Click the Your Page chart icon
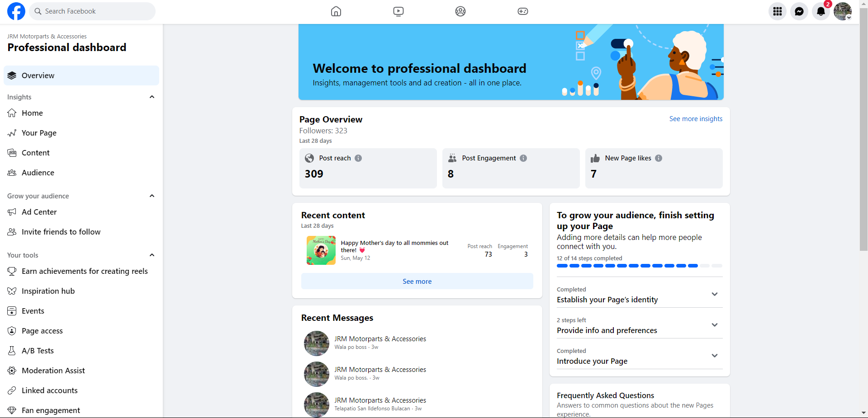 tap(12, 133)
